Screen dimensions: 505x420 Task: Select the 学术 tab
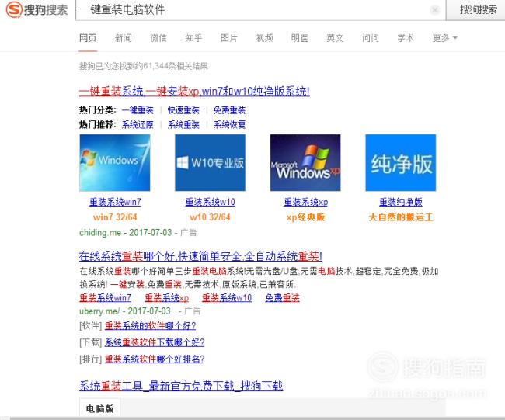click(406, 38)
